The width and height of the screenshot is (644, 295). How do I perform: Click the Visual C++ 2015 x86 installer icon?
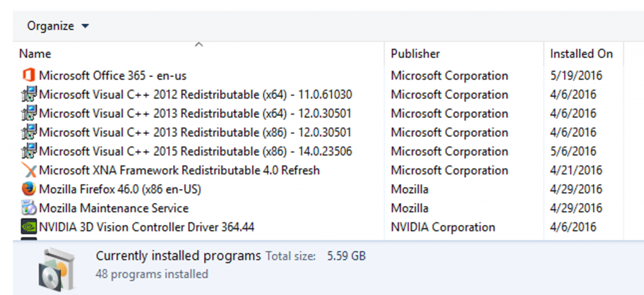(x=28, y=151)
